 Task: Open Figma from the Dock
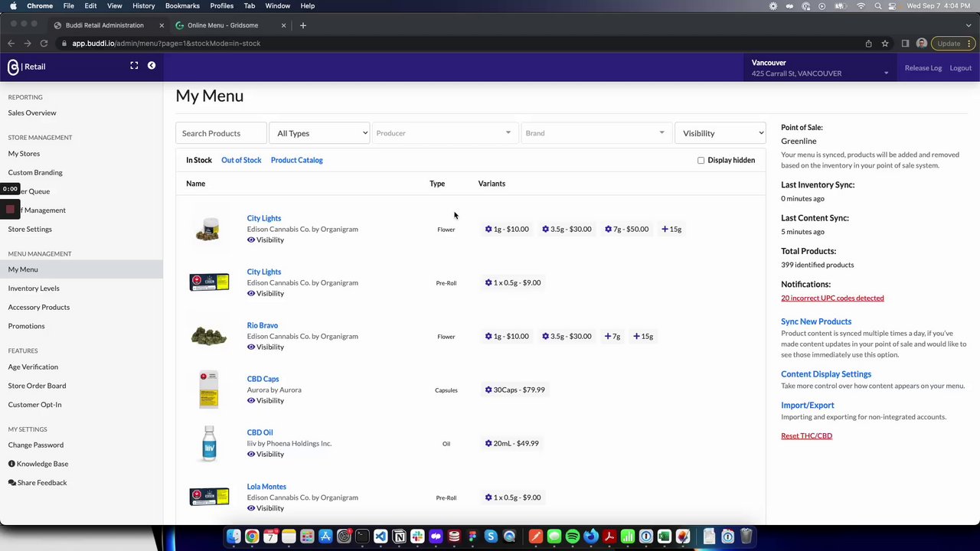tap(472, 536)
